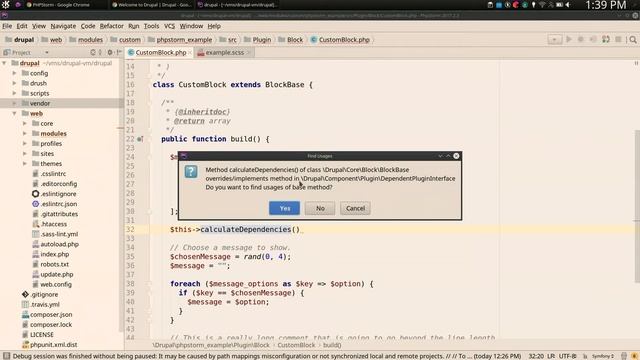Click the volume icon in system tray
This screenshot has width=640, height=360.
coord(568,5)
